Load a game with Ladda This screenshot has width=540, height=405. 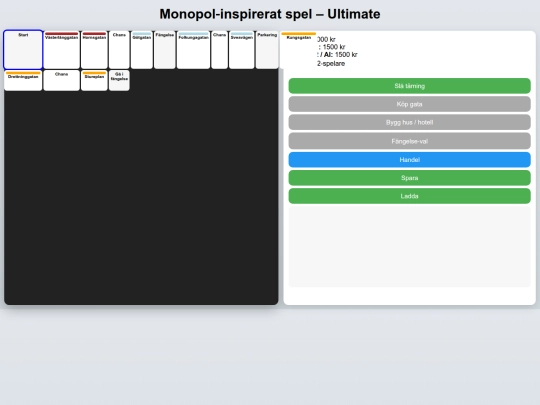pos(409,196)
